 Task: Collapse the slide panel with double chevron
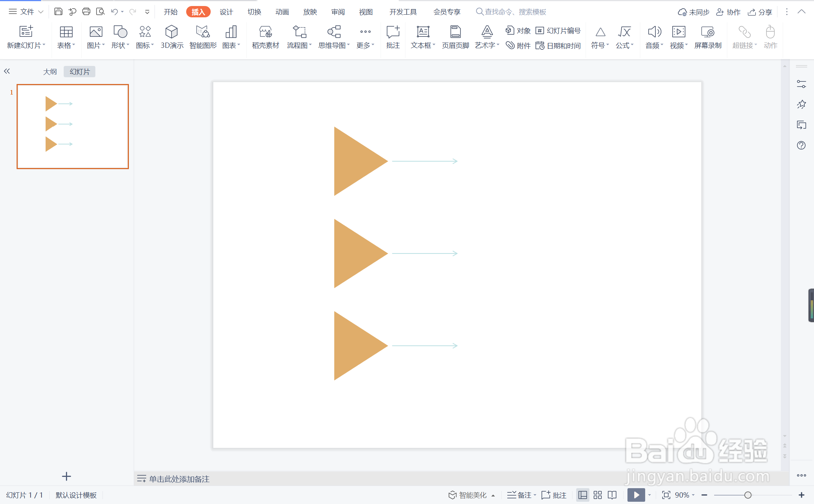[7, 71]
